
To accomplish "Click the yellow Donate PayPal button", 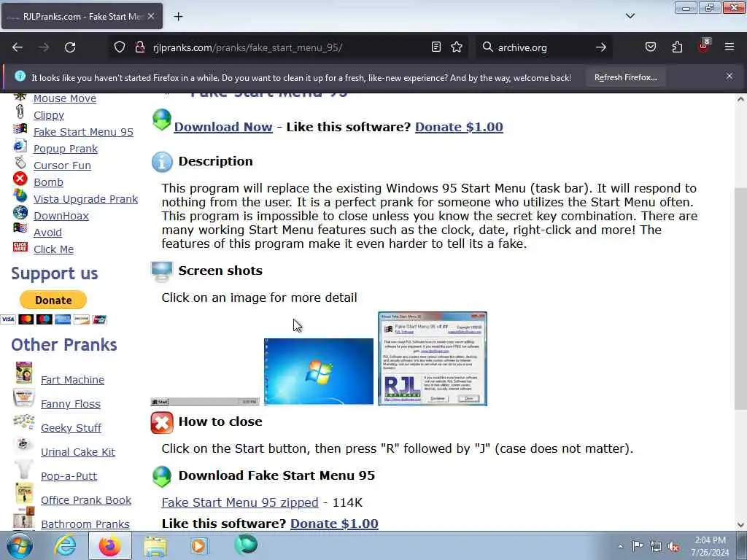I will click(x=53, y=300).
